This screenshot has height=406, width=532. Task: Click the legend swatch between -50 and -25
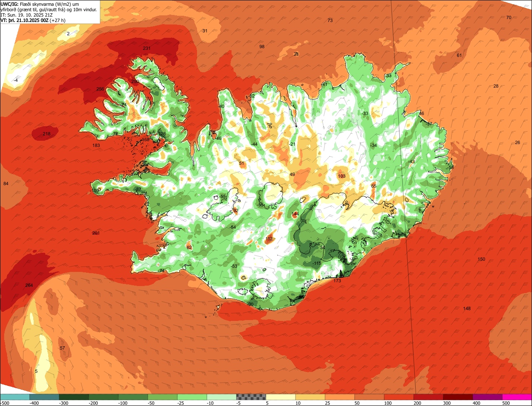pos(163,397)
